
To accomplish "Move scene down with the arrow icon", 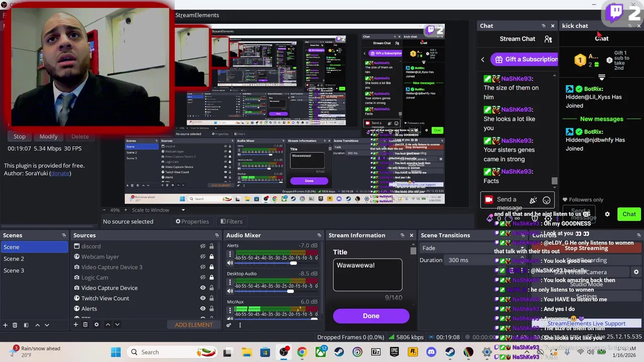I will (47, 325).
